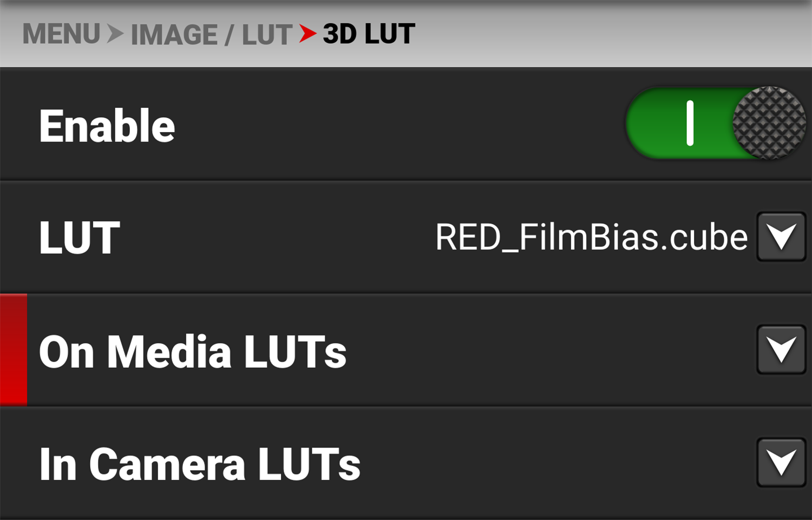The image size is (812, 520).
Task: Expand the In Camera LUTs arrow
Action: pyautogui.click(x=781, y=463)
